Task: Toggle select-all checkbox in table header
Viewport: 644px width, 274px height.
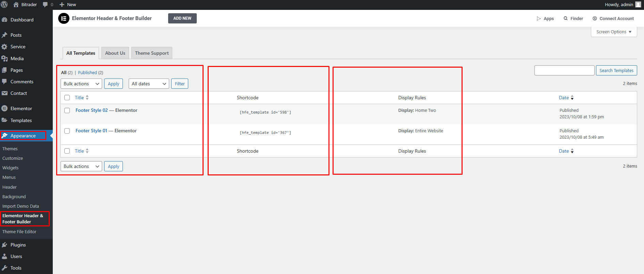Action: click(67, 98)
